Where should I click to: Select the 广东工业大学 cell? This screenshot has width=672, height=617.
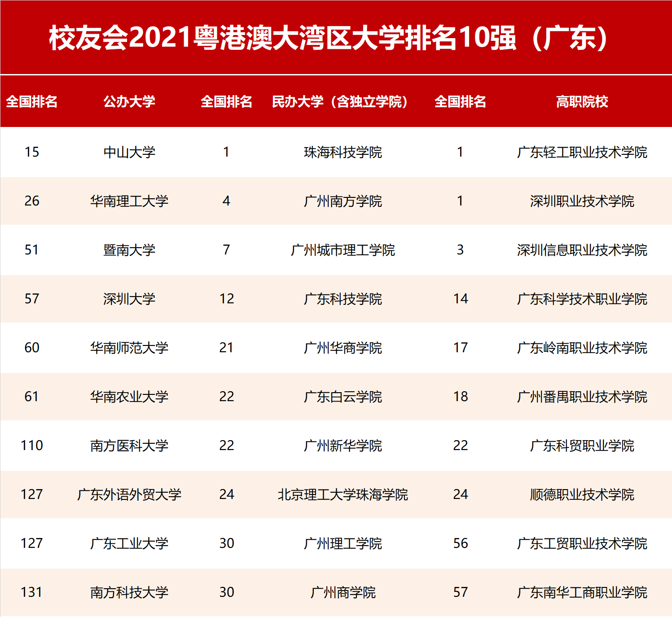tap(129, 543)
